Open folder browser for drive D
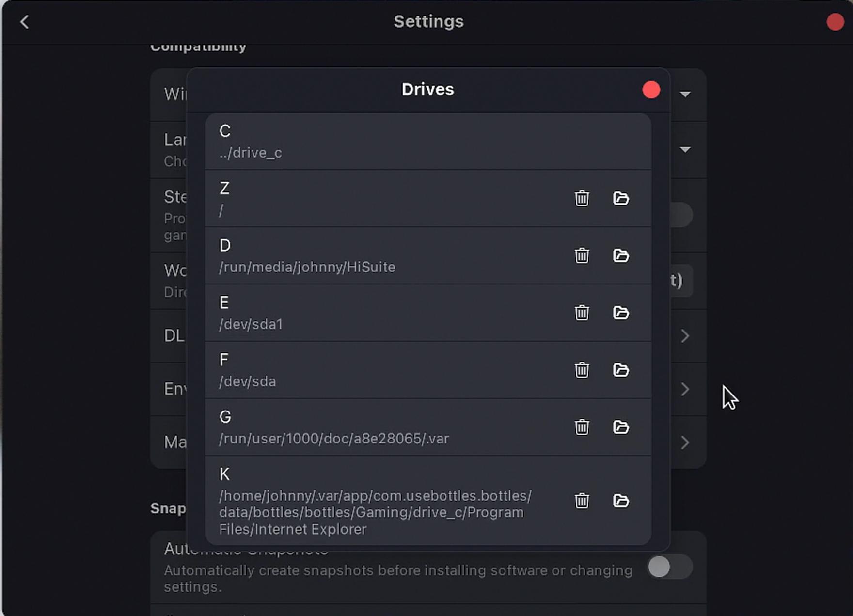 (x=622, y=256)
